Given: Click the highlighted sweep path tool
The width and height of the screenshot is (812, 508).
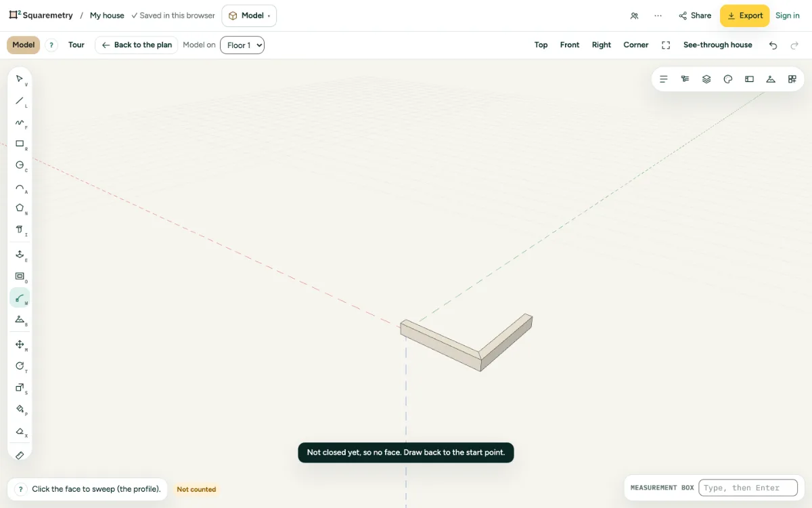Looking at the screenshot, I should 20,298.
